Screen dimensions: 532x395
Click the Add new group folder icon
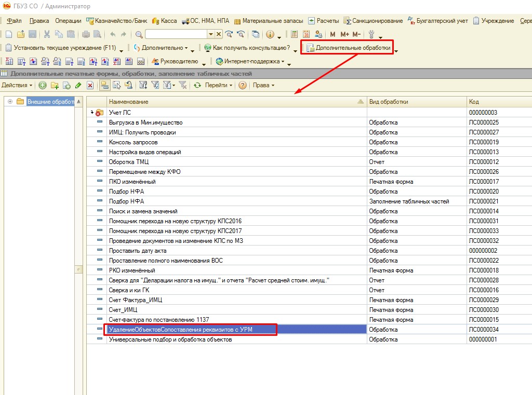tap(55, 85)
